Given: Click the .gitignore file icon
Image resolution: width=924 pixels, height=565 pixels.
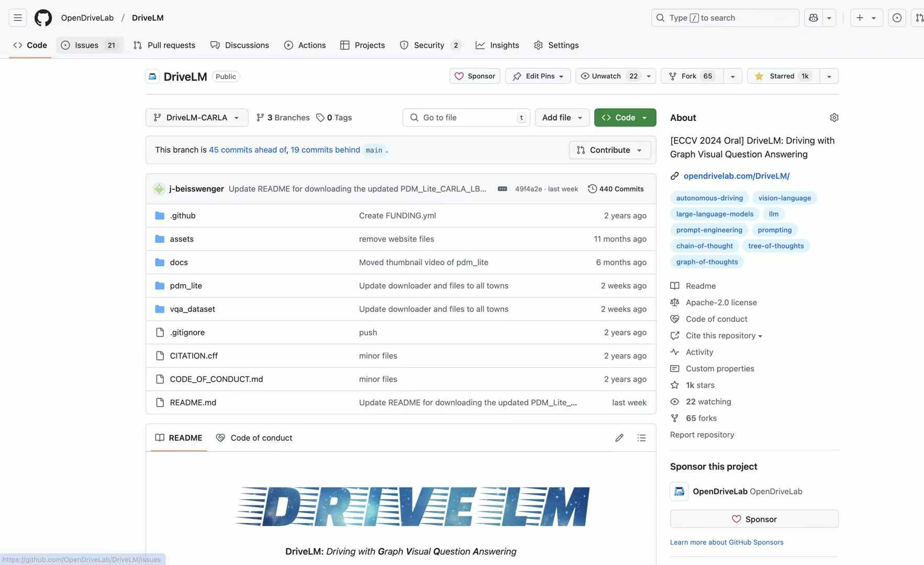Looking at the screenshot, I should pos(160,332).
